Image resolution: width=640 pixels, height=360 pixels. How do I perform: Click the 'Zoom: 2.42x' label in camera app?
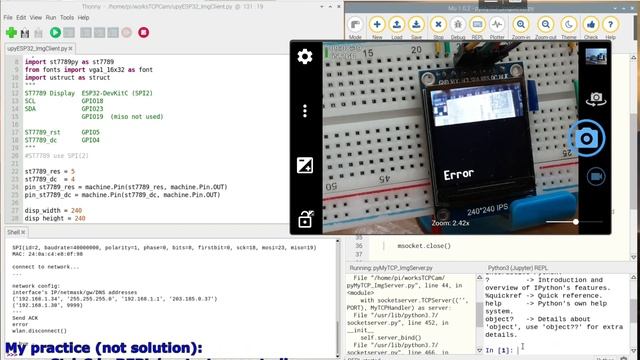click(451, 223)
